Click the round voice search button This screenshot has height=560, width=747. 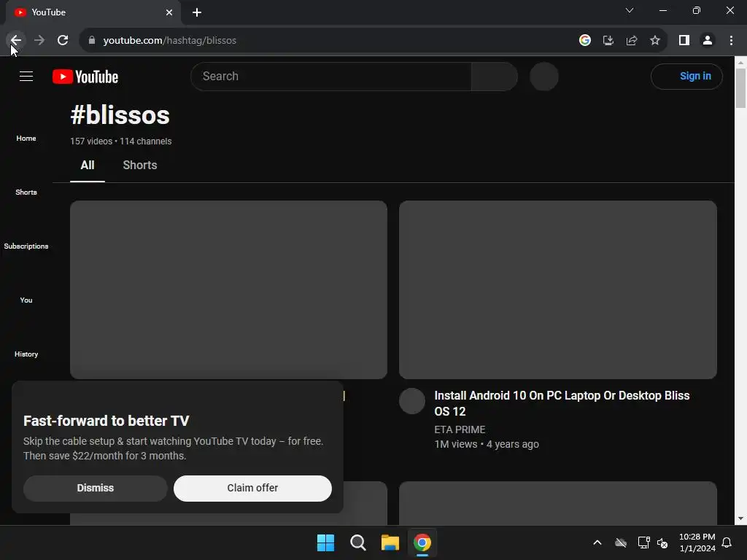pyautogui.click(x=544, y=76)
